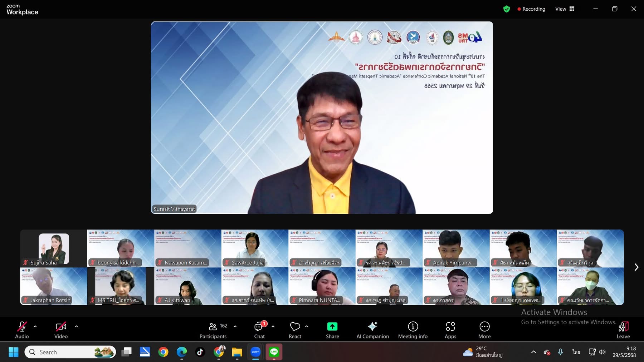The height and width of the screenshot is (362, 644).
Task: Click the green encryption shield icon
Action: [506, 9]
